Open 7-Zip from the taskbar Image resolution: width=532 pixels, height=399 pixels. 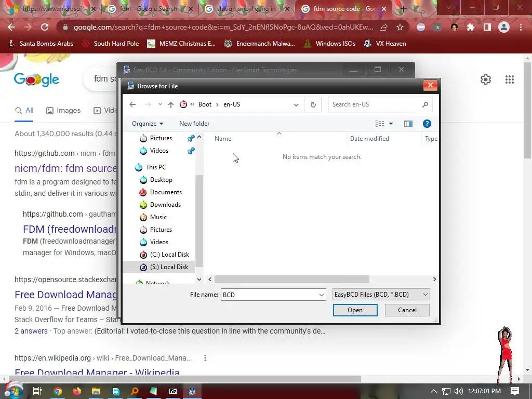[173, 391]
